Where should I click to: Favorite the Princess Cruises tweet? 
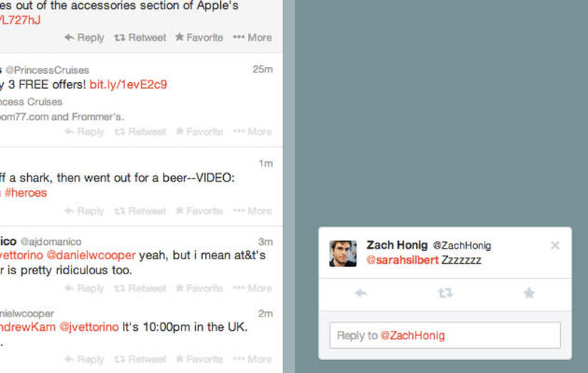(x=199, y=131)
